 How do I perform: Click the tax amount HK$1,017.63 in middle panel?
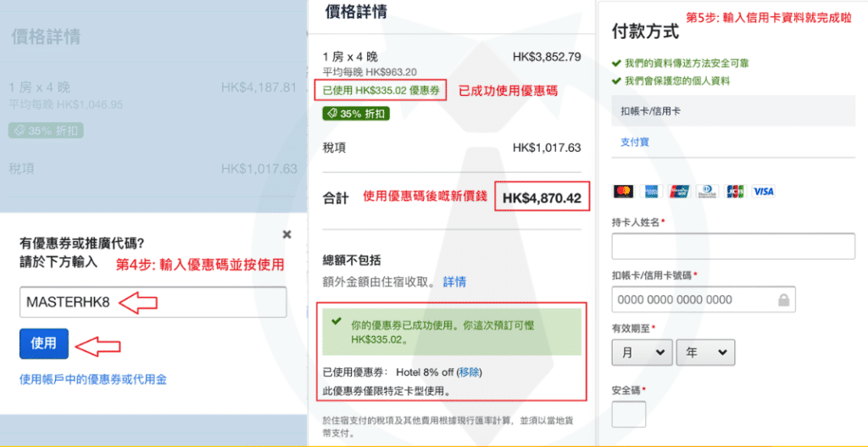[x=547, y=148]
